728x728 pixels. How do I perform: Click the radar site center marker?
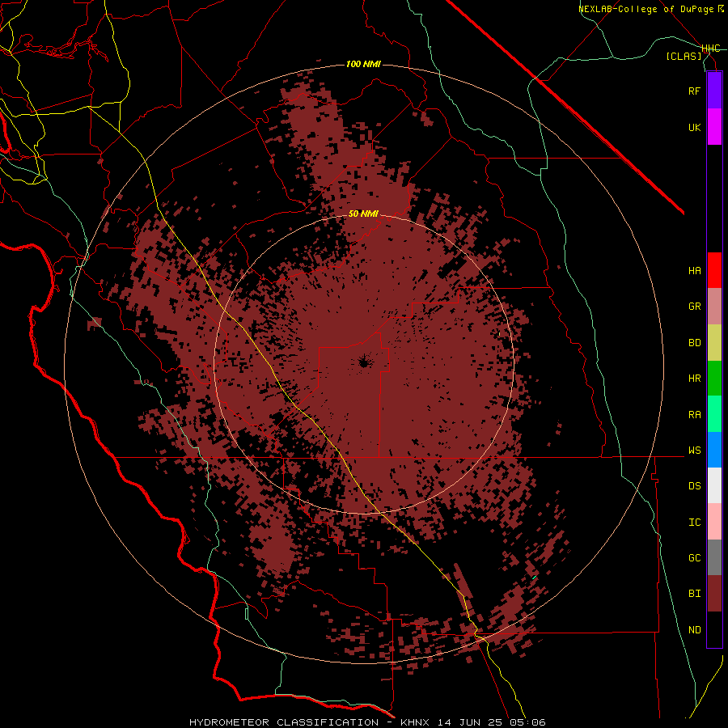(x=363, y=362)
